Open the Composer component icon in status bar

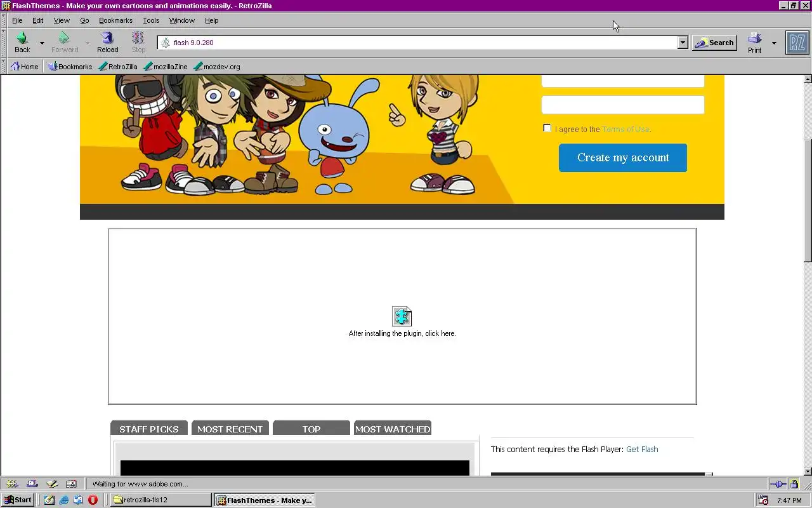[52, 484]
